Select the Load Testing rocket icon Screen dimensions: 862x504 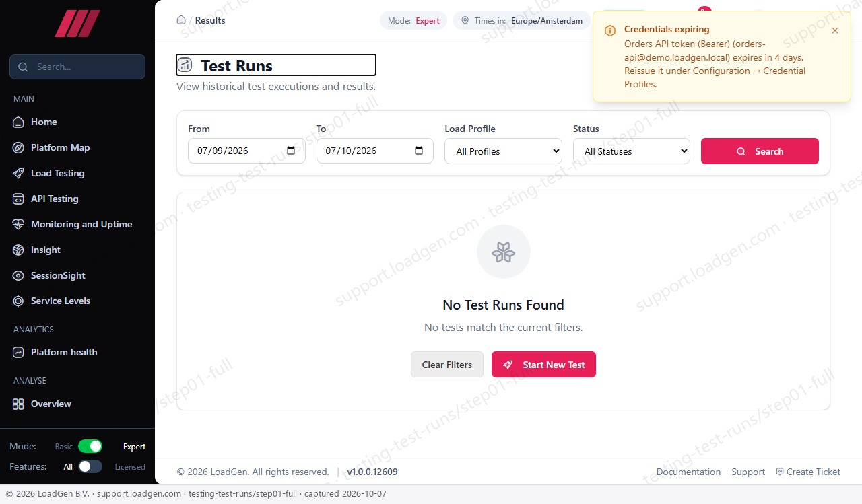(x=18, y=173)
